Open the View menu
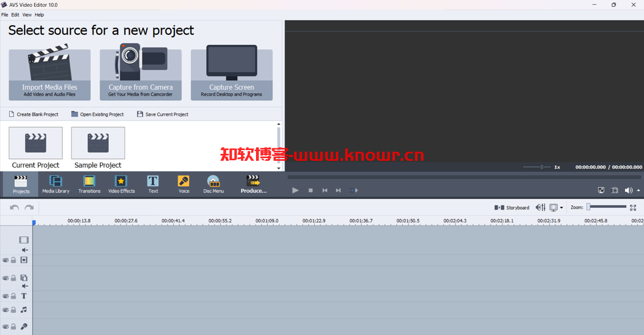Viewport: 644px width, 335px height. [27, 15]
